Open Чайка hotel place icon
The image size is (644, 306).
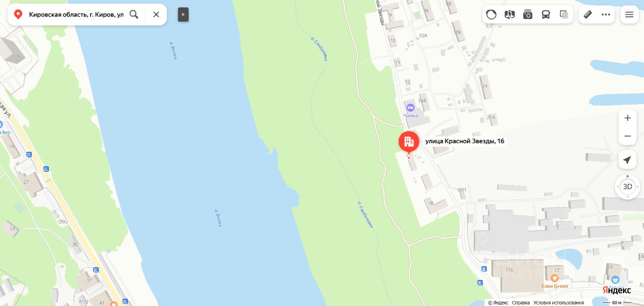[x=411, y=107]
